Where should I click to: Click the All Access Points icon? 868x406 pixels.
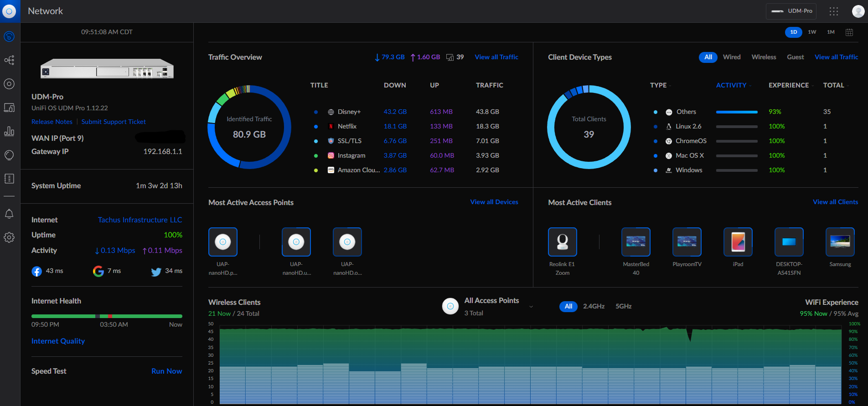tap(450, 306)
